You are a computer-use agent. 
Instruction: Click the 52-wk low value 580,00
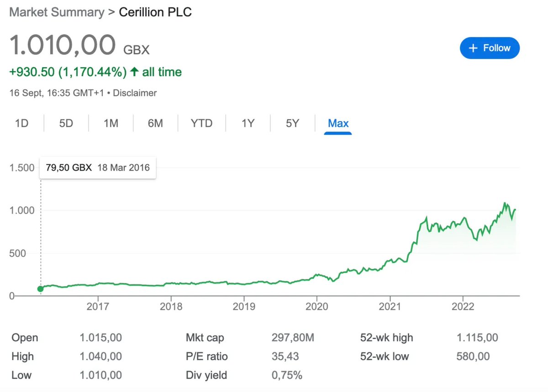(473, 356)
